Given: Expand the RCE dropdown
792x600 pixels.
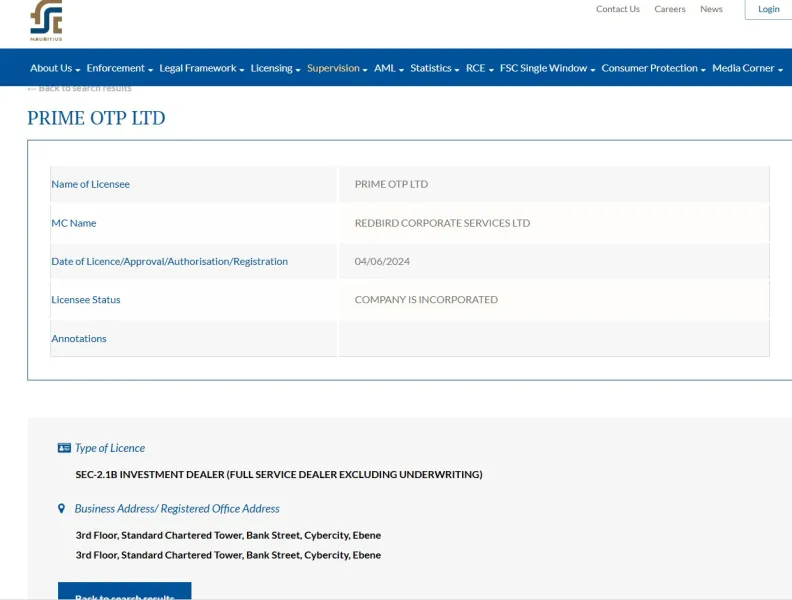Looking at the screenshot, I should tap(479, 68).
